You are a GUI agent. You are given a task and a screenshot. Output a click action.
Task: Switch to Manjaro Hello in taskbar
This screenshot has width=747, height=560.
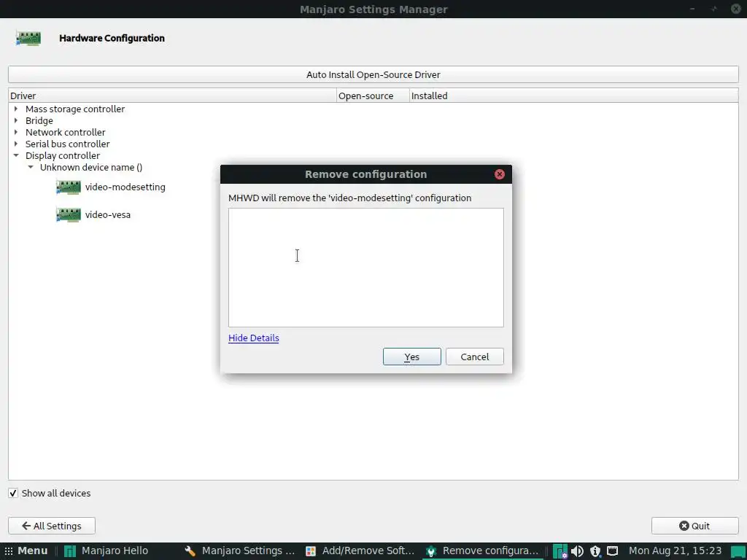(107, 551)
